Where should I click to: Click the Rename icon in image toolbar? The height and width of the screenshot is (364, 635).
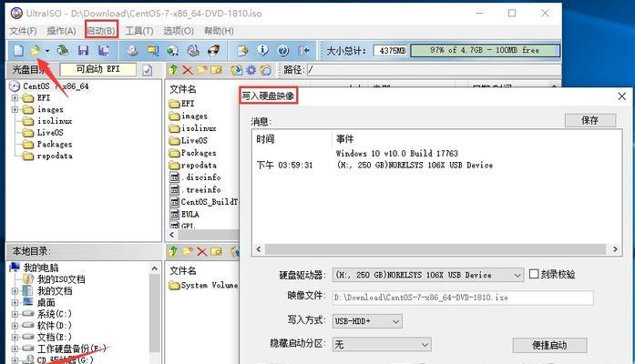point(217,70)
